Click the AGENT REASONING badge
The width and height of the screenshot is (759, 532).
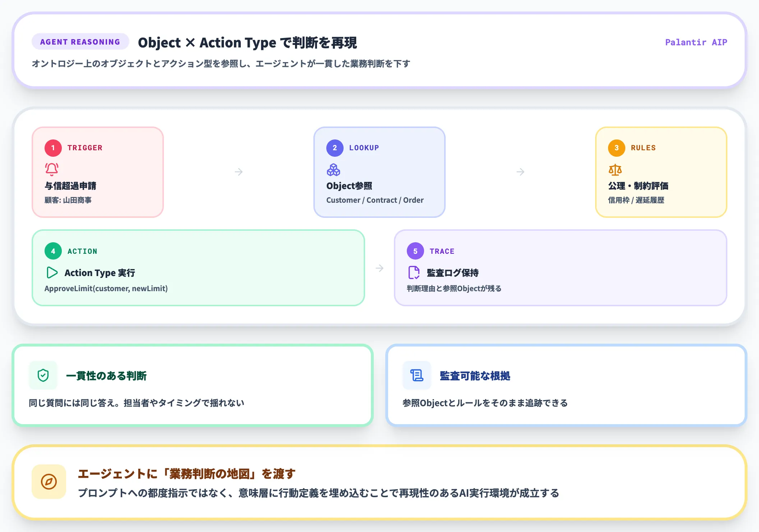[x=80, y=41]
